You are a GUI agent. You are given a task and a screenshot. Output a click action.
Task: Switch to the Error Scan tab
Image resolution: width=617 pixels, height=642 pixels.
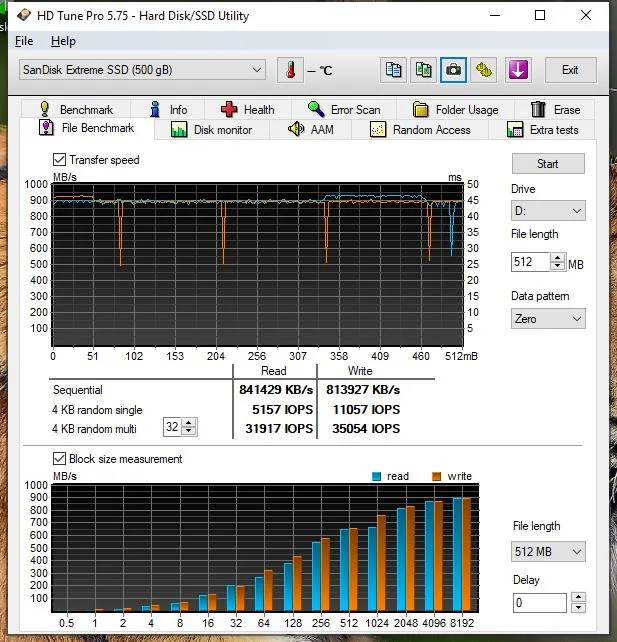click(344, 109)
